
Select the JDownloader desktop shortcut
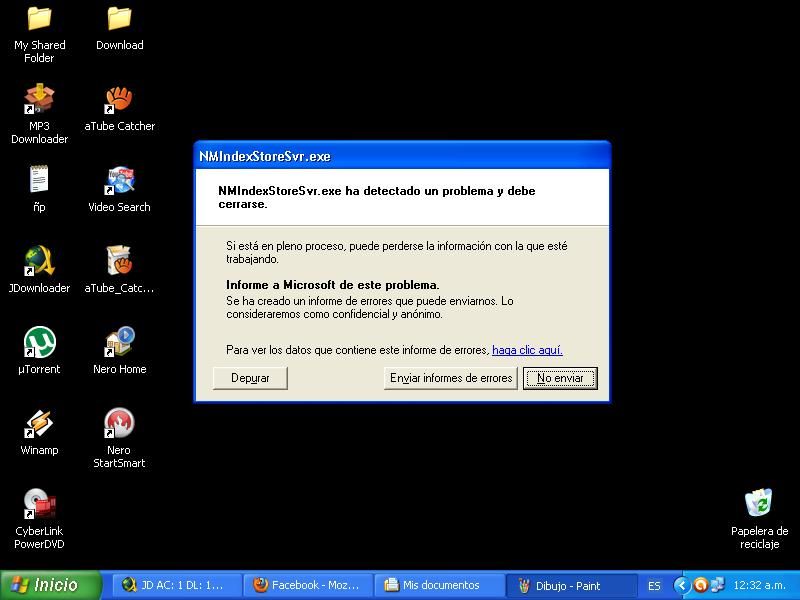pyautogui.click(x=39, y=269)
